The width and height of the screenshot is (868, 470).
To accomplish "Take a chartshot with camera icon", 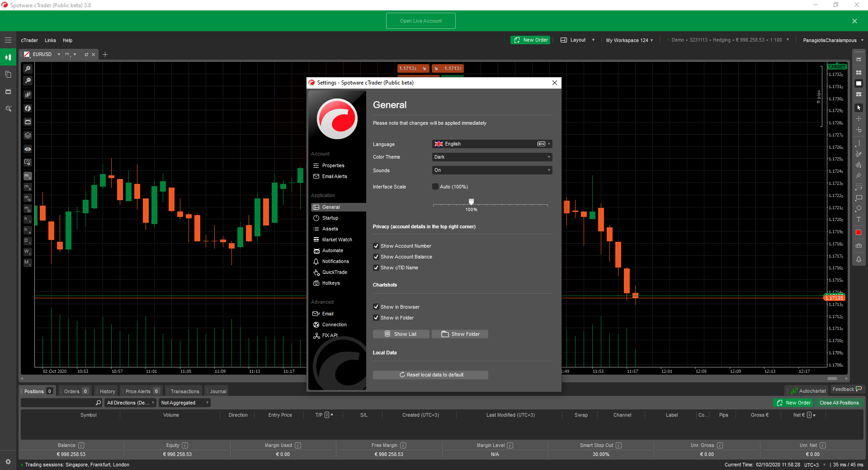I will [859, 246].
